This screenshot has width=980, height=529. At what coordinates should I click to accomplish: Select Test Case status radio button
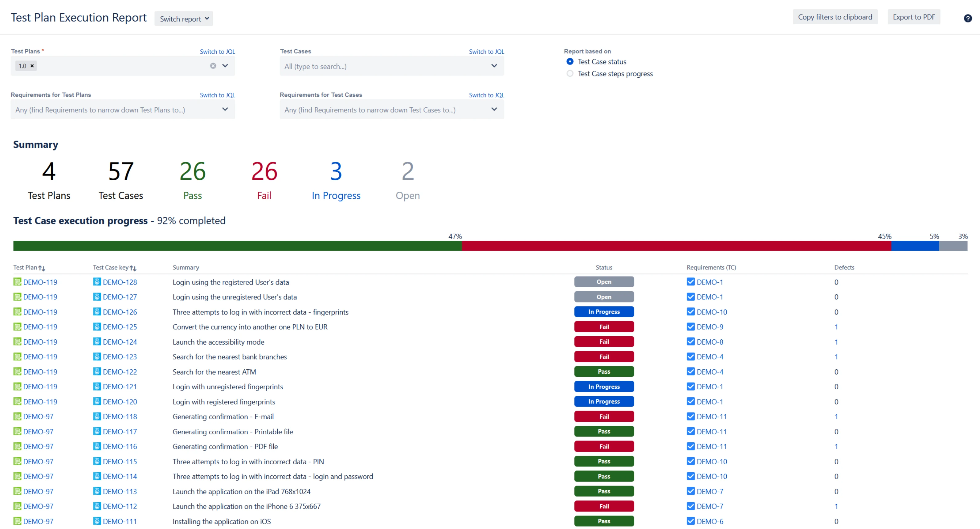570,61
